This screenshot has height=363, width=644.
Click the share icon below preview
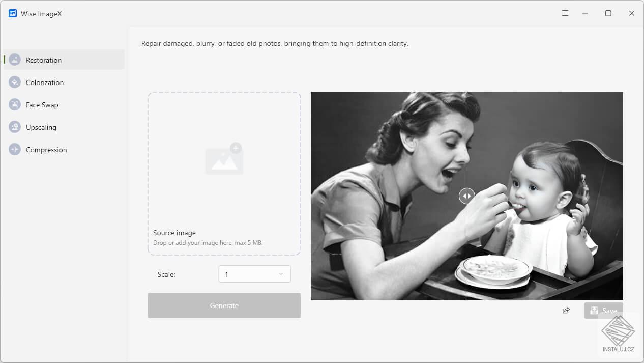pyautogui.click(x=566, y=311)
